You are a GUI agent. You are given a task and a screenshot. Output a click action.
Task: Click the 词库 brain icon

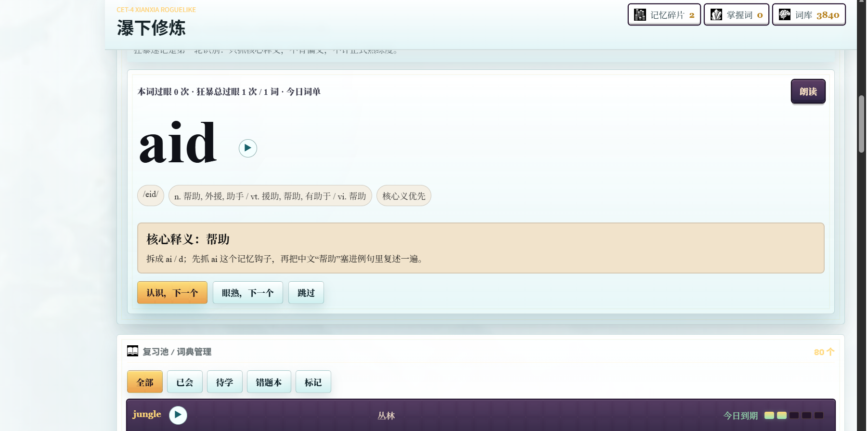pos(785,15)
